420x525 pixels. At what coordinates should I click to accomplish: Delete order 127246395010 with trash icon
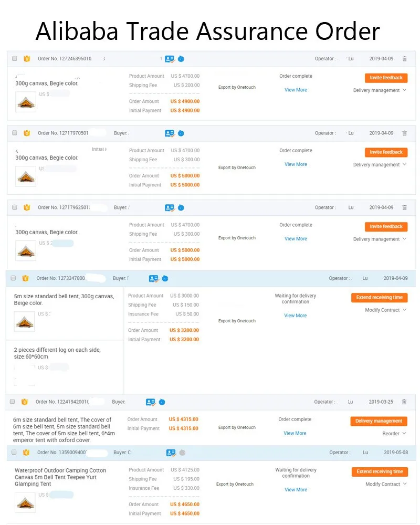point(404,59)
